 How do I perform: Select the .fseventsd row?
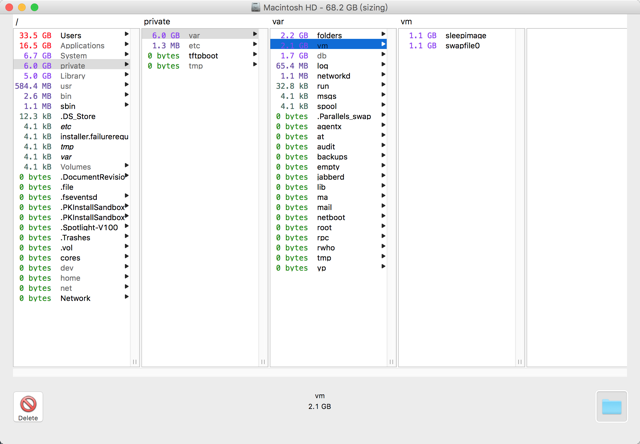[x=72, y=197]
